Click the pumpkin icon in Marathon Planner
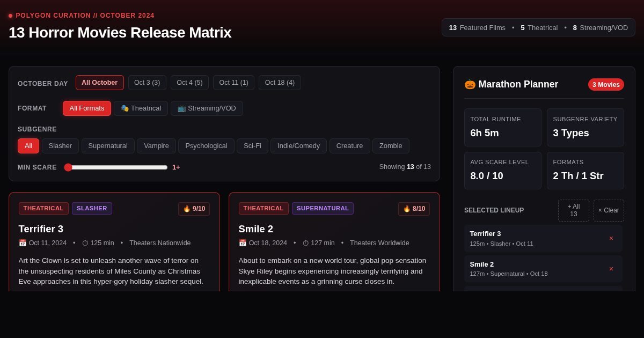644x338 pixels. tap(470, 84)
